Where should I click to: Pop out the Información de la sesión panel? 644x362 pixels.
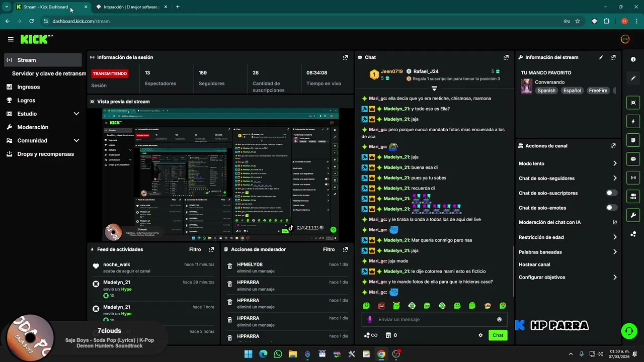[x=345, y=57]
